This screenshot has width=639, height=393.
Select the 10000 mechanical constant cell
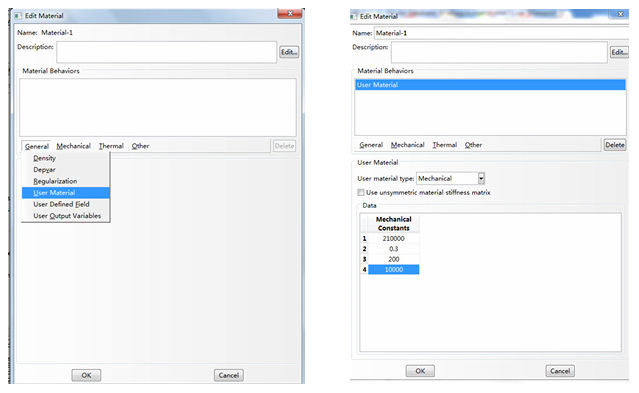pyautogui.click(x=394, y=269)
